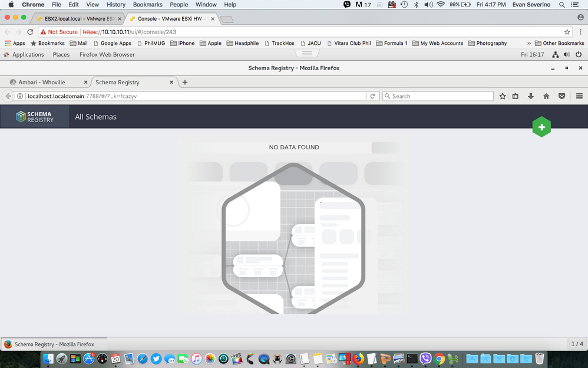Screen dimensions: 588x368
Task: Close the Schema Registry Firefox tab
Action: (171, 82)
